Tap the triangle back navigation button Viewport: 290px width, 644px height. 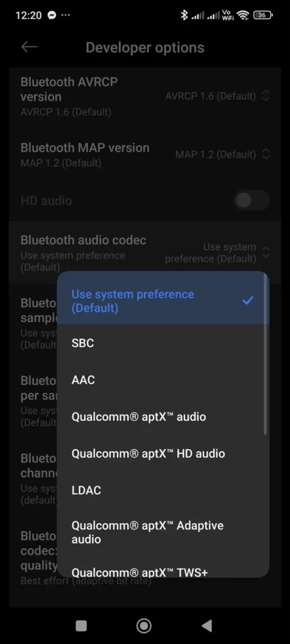tap(206, 626)
